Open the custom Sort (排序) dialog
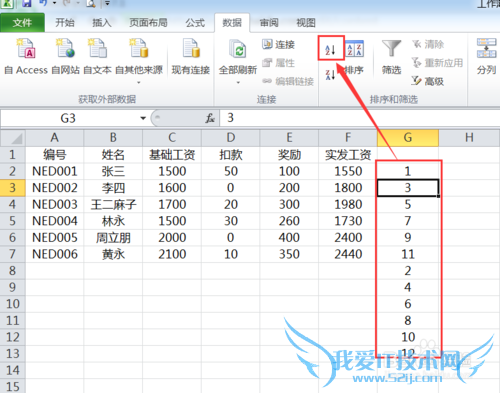Screen dimensions: 500x393 tap(354, 57)
